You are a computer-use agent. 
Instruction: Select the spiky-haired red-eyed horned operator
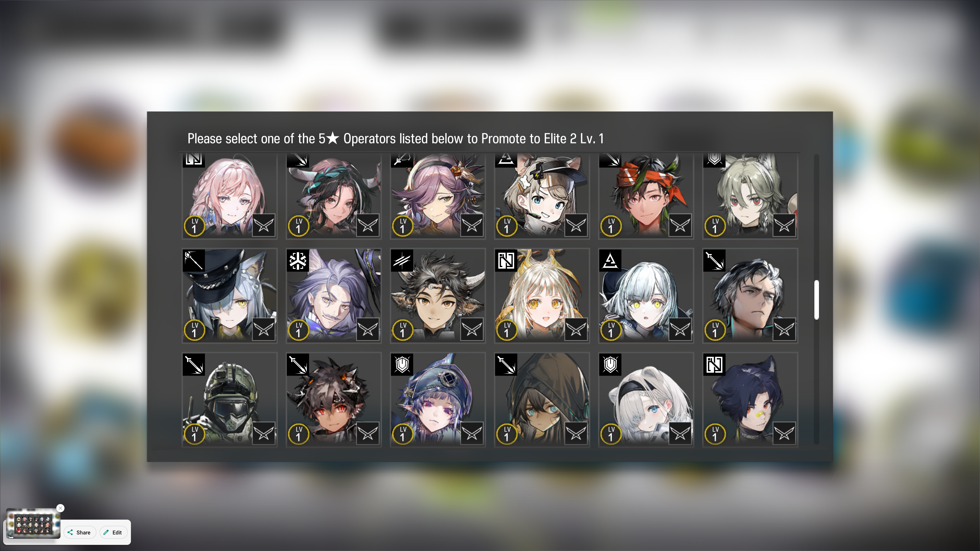[334, 399]
